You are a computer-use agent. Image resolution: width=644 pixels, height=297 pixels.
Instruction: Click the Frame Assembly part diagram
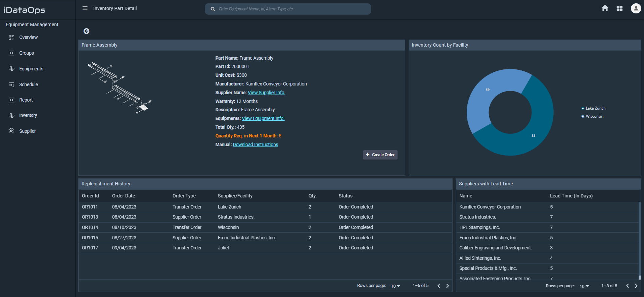(120, 88)
